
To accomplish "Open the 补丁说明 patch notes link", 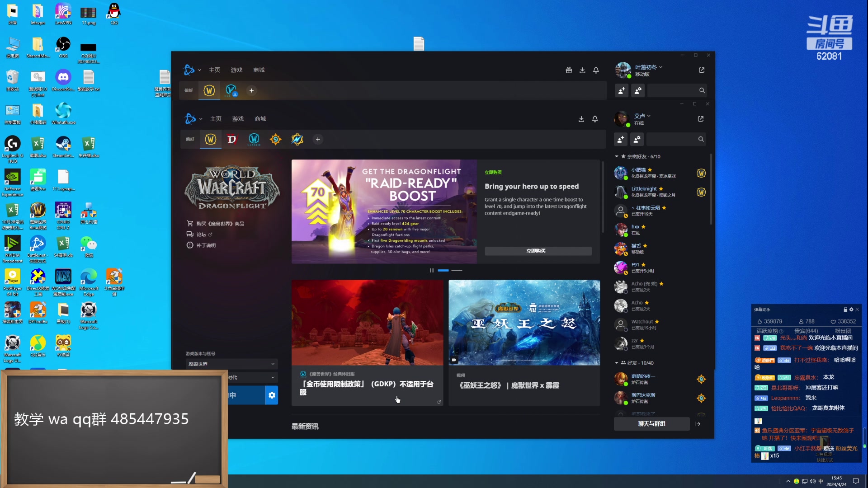I will point(206,245).
